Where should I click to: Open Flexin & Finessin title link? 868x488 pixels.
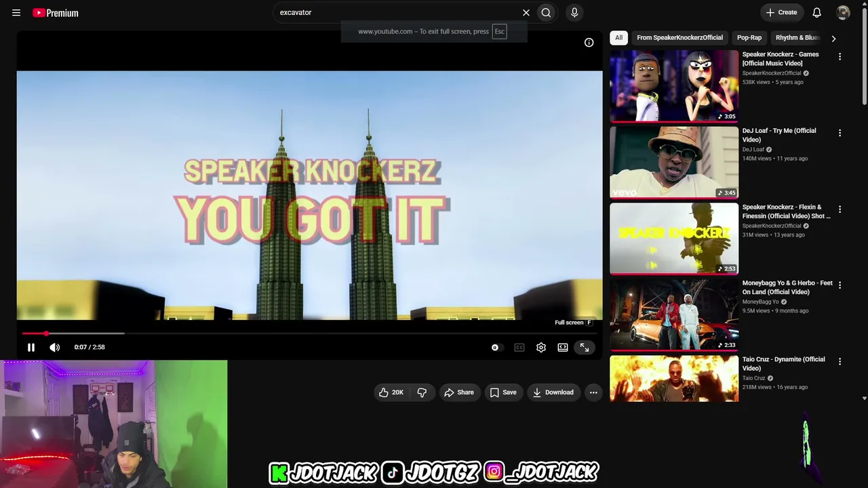click(786, 211)
